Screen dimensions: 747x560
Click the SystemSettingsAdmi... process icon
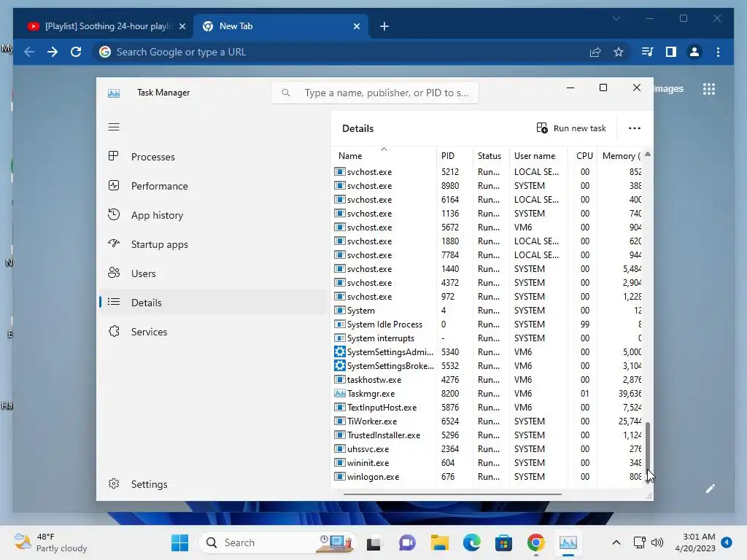click(x=339, y=352)
